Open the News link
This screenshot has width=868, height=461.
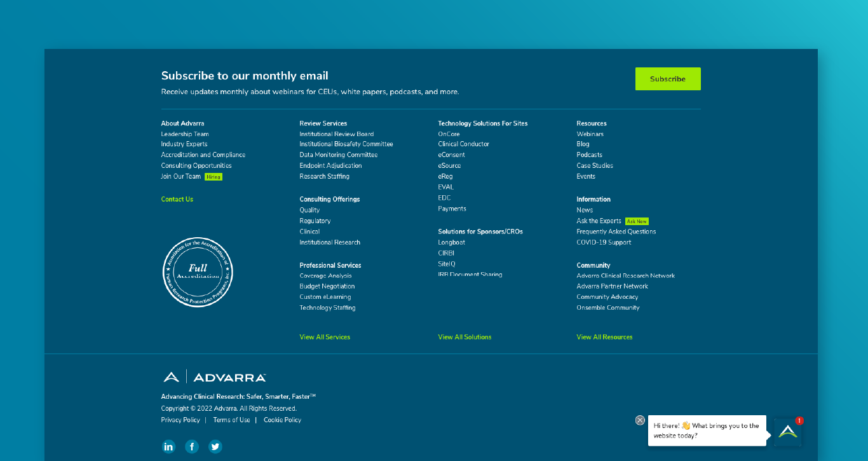pyautogui.click(x=585, y=210)
